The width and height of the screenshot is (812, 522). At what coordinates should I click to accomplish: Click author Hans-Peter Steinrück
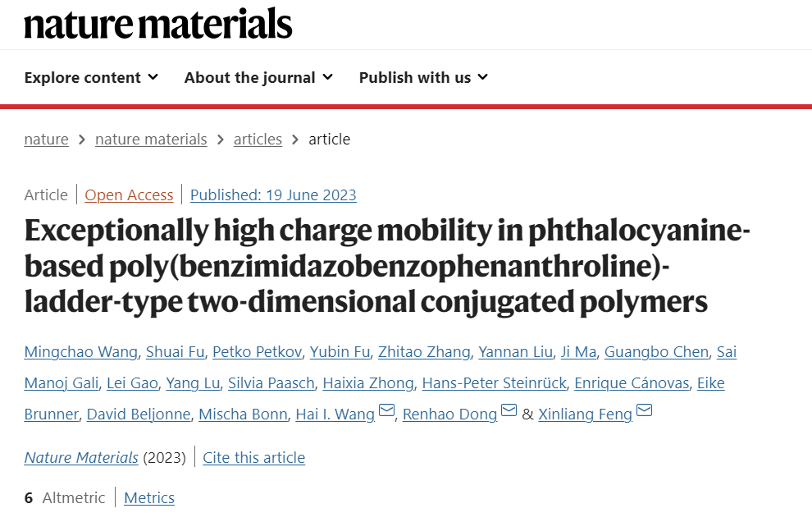click(494, 383)
